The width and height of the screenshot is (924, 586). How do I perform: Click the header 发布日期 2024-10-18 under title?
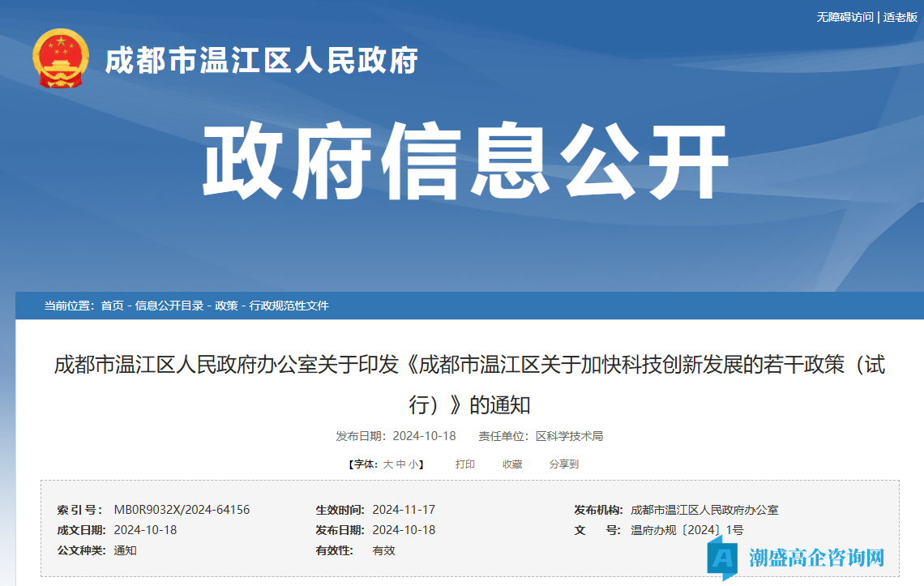396,436
